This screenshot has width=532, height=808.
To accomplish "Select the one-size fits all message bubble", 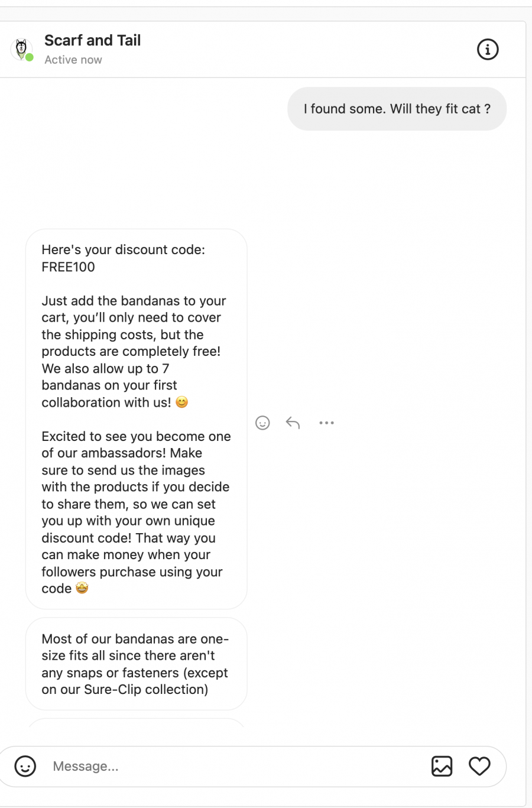I will coord(136,664).
